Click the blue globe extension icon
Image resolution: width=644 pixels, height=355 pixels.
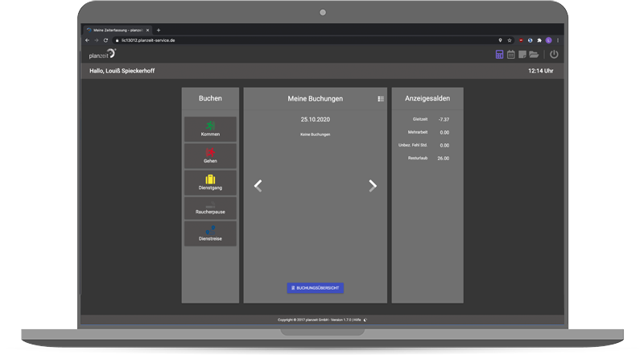tap(530, 40)
